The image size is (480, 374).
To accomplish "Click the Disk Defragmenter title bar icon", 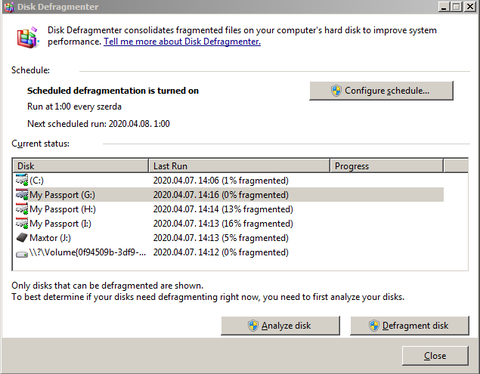I will pyautogui.click(x=9, y=7).
